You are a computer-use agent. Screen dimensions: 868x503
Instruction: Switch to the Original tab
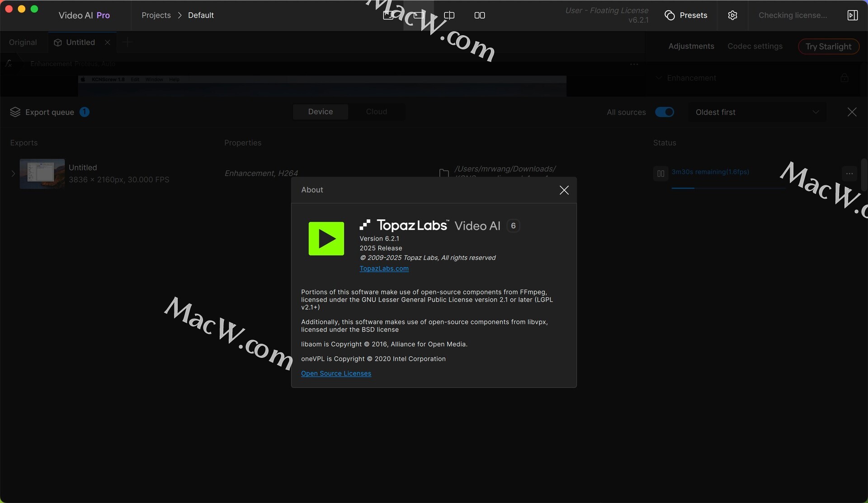point(23,43)
